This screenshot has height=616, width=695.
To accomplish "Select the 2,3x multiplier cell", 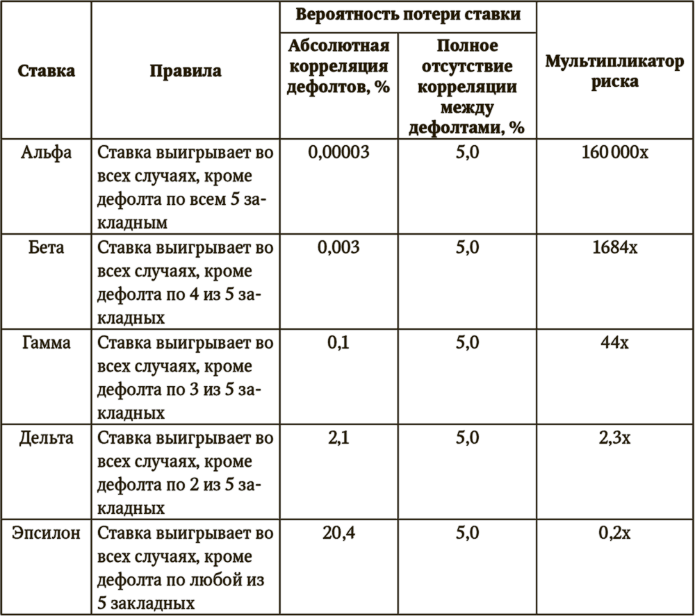I will pyautogui.click(x=614, y=439).
